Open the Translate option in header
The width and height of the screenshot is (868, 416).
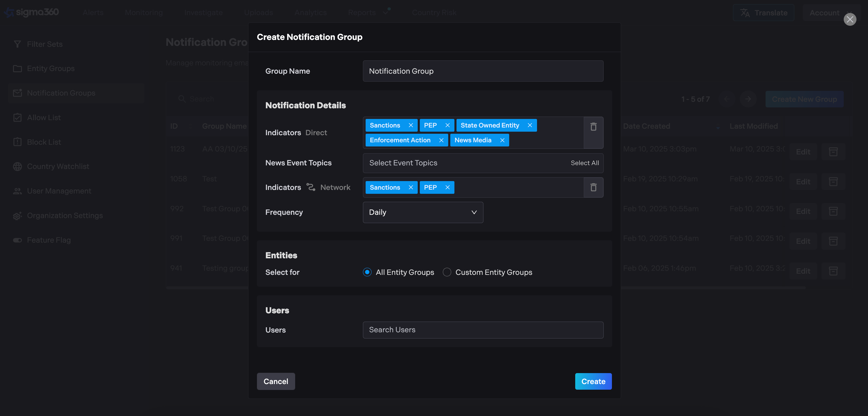[x=763, y=13]
